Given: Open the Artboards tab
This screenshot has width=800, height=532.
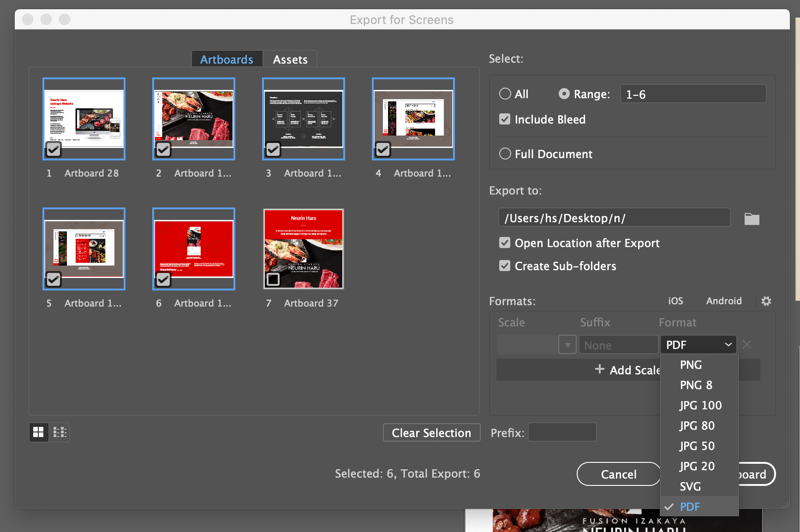Looking at the screenshot, I should coord(227,59).
